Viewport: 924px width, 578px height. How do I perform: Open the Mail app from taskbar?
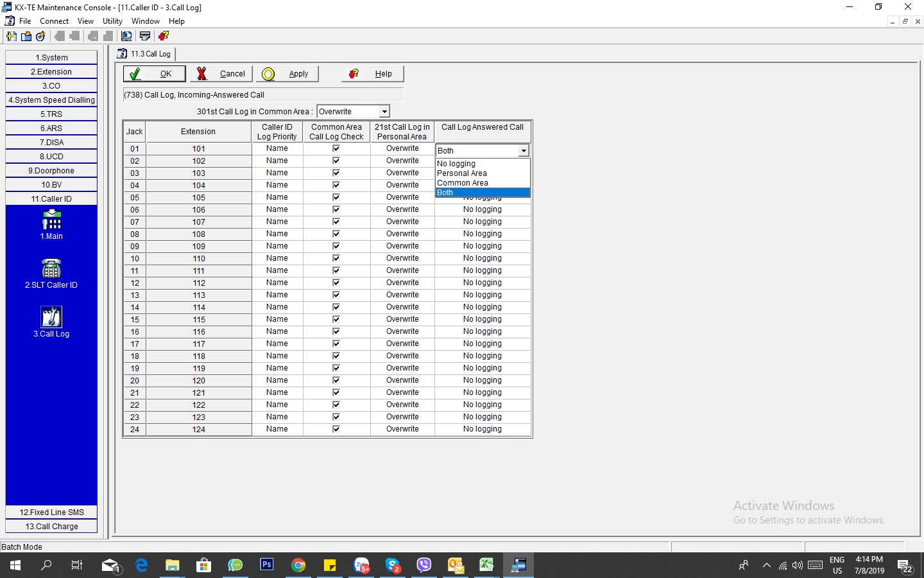pyautogui.click(x=110, y=565)
